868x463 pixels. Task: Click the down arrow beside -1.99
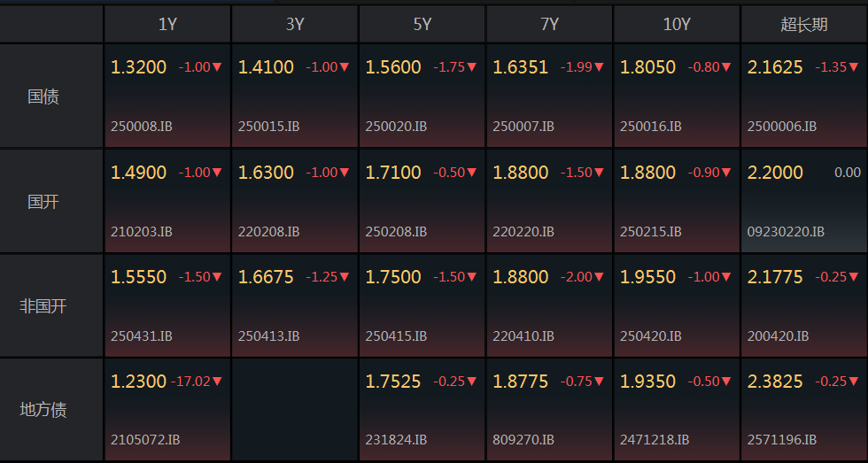click(600, 67)
